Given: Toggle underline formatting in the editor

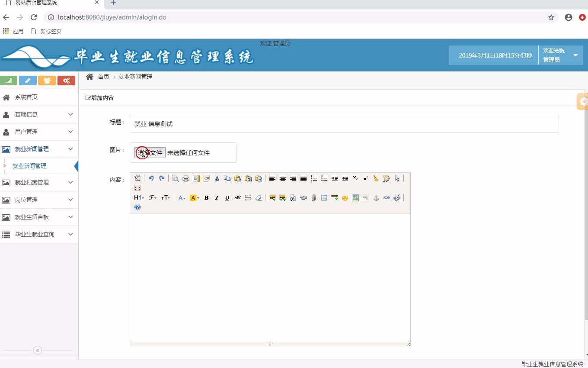Looking at the screenshot, I should pos(227,198).
